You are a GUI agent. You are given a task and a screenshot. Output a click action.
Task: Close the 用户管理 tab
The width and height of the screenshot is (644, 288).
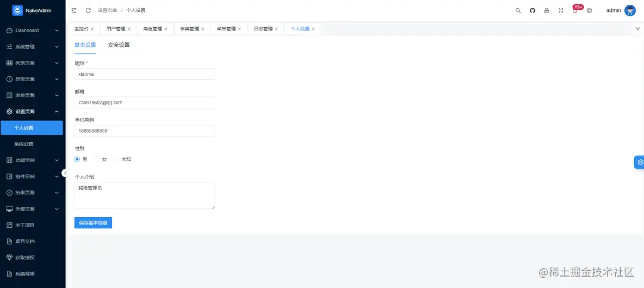click(x=129, y=29)
